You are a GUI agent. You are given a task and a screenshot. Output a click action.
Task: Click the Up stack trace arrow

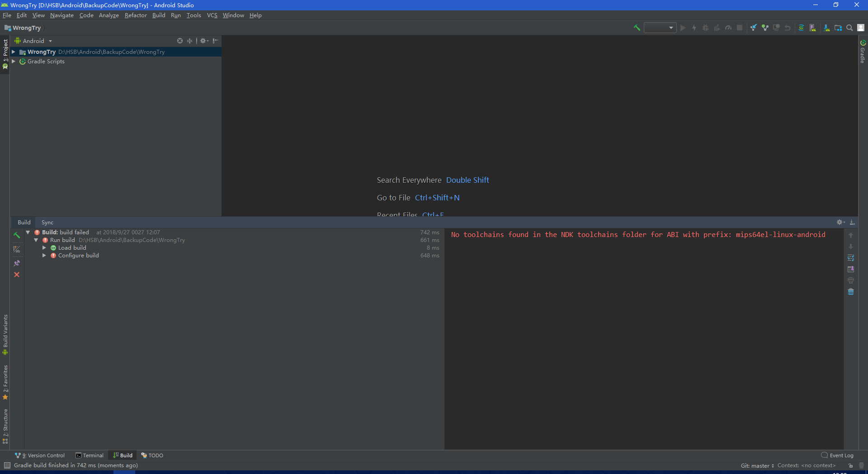851,235
